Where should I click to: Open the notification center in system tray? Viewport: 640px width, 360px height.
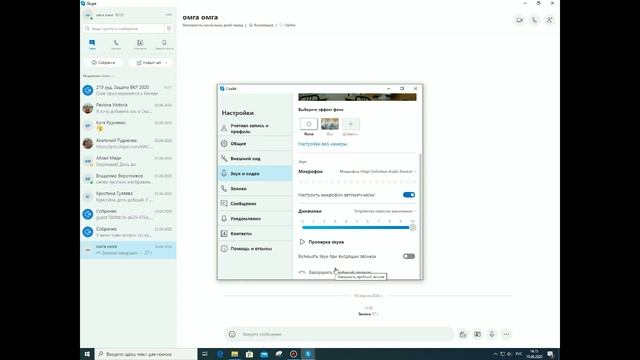[x=550, y=354]
